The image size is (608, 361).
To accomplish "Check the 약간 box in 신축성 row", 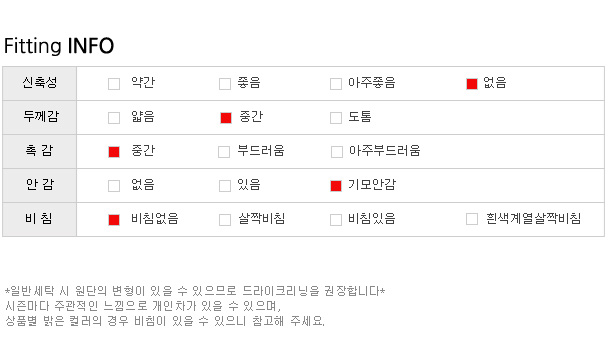I will click(x=114, y=84).
